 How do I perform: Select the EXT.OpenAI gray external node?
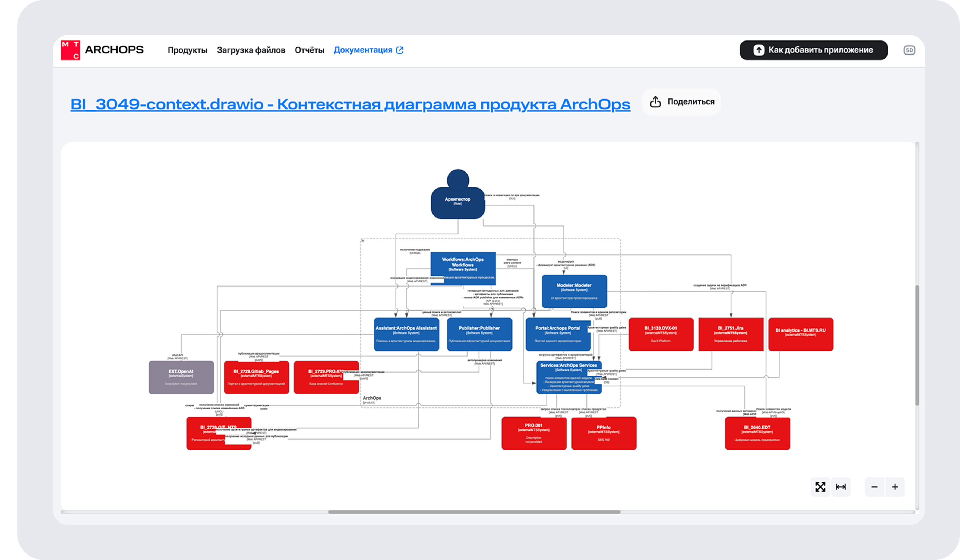(181, 377)
